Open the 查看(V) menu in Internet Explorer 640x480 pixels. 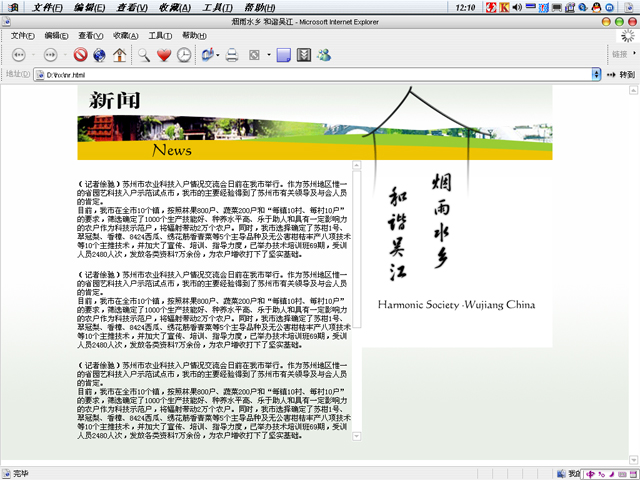click(91, 36)
